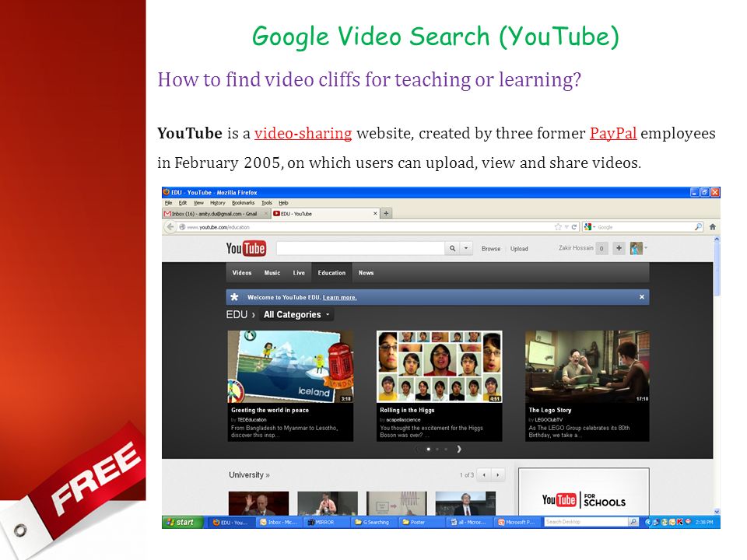Image resolution: width=747 pixels, height=560 pixels.
Task: Click the star icon in welcome banner
Action: tap(234, 296)
